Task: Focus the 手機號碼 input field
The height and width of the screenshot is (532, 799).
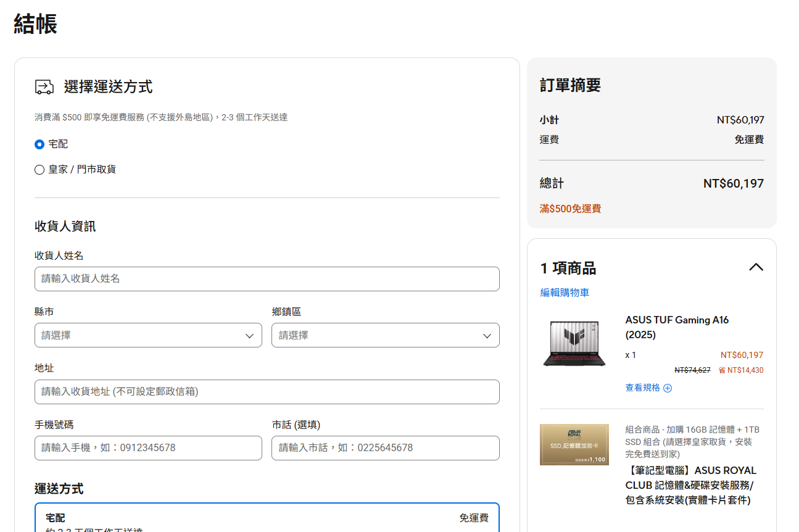Action: (x=148, y=448)
